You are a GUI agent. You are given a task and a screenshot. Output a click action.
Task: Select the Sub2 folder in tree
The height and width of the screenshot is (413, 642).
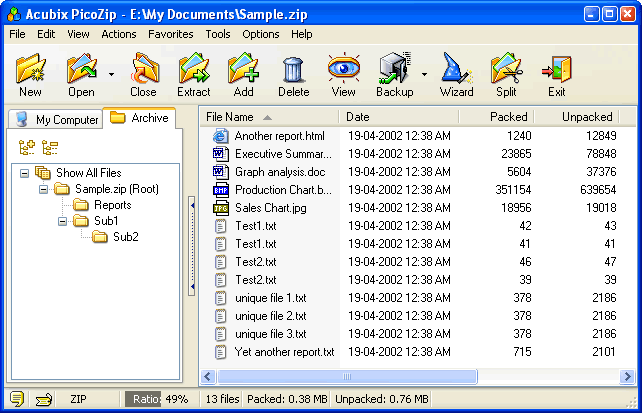115,237
